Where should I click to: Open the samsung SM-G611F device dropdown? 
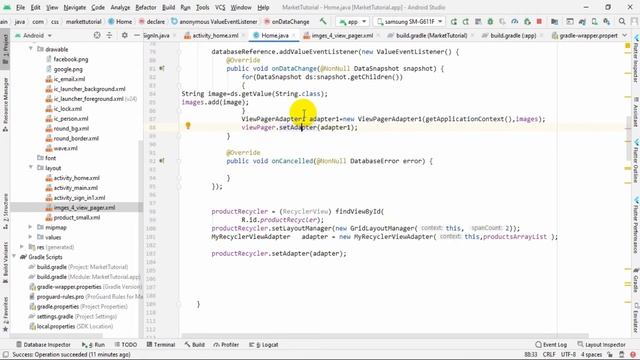tap(409, 21)
